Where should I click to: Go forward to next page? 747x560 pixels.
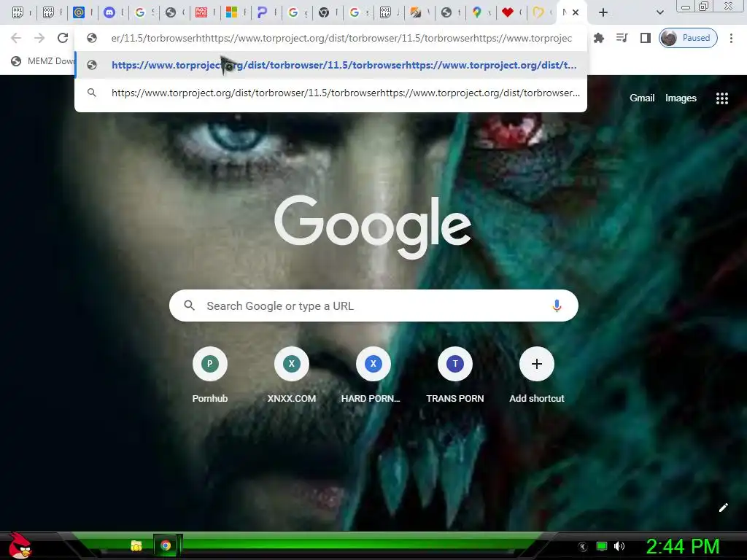(39, 38)
